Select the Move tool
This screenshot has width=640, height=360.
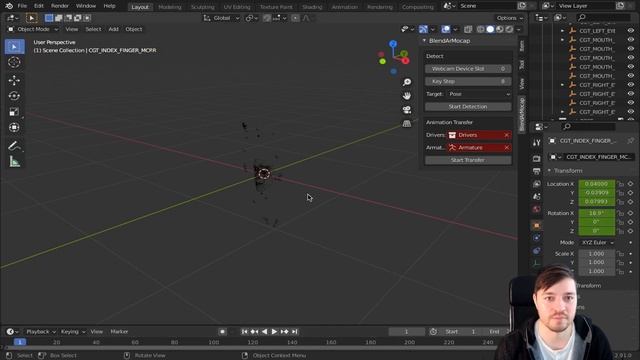point(14,80)
